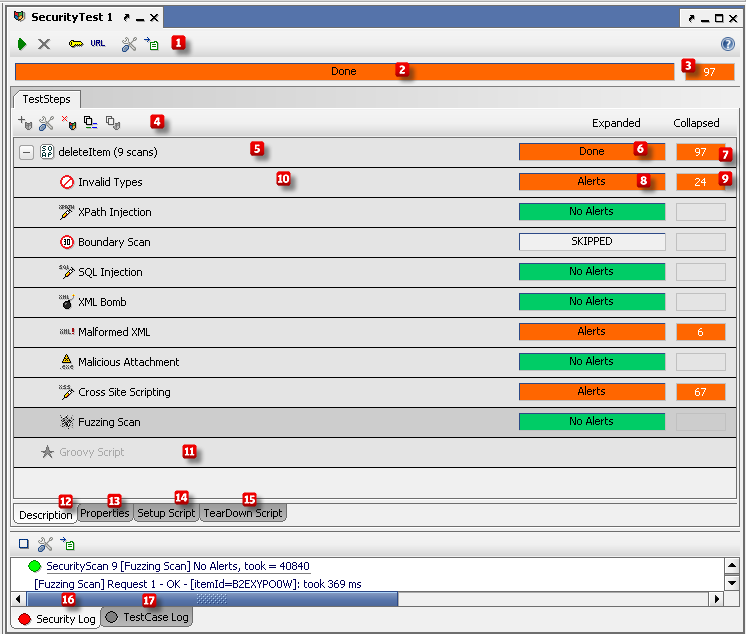Click the Invalid Types scan icon
746x634 pixels.
click(x=67, y=182)
